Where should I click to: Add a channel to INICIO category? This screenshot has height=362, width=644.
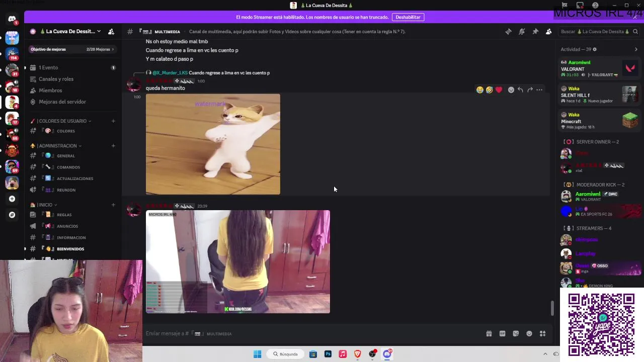point(113,205)
